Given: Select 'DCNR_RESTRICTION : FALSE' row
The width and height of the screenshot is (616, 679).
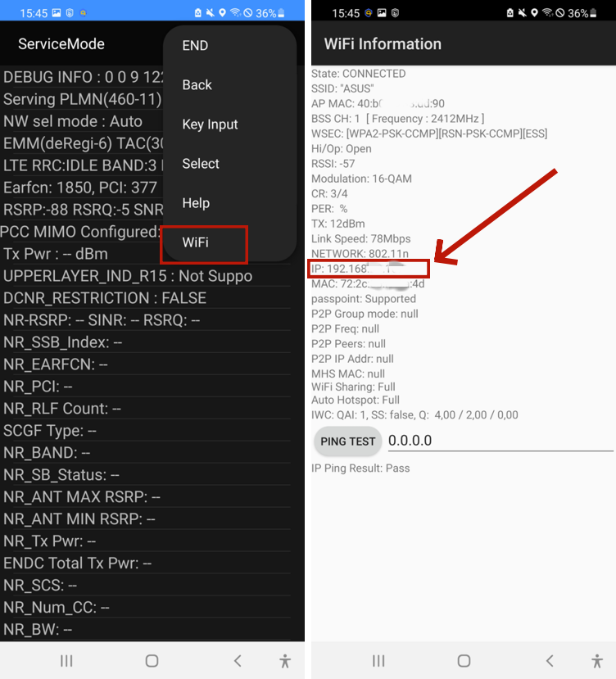Looking at the screenshot, I should [x=145, y=298].
